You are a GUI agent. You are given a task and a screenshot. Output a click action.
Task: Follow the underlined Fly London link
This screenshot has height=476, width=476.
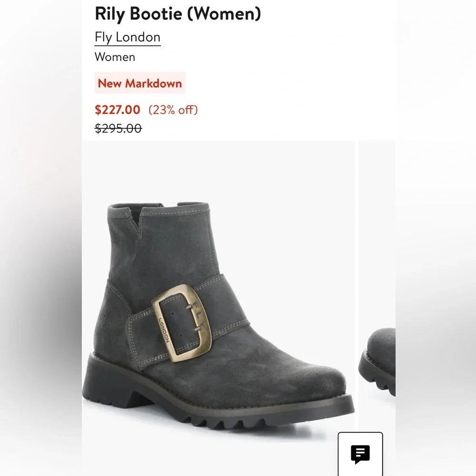[x=127, y=37]
